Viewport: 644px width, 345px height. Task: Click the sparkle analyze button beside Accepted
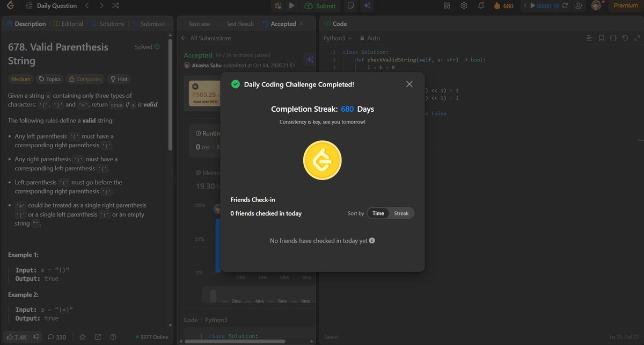310,60
